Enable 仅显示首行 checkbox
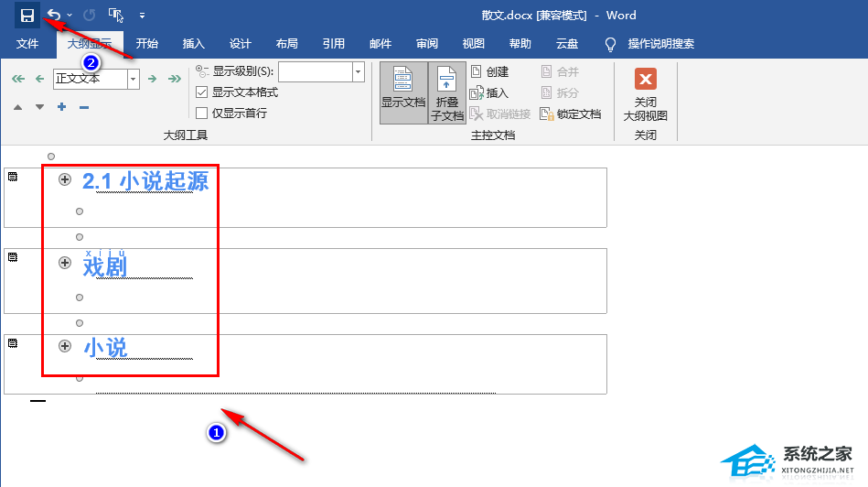This screenshot has width=868, height=487. (201, 113)
